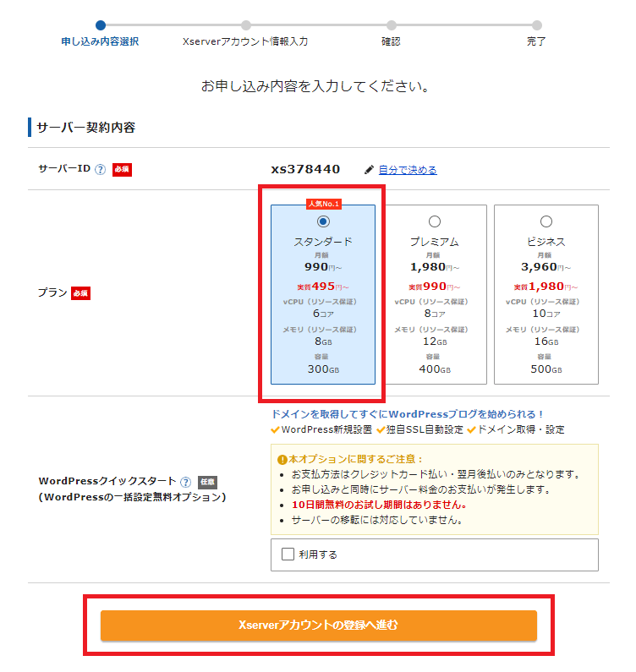Screen dimensions: 636x672
Task: Click the red warning 10日間無料のお試し期間はありません
Action: 379,505
